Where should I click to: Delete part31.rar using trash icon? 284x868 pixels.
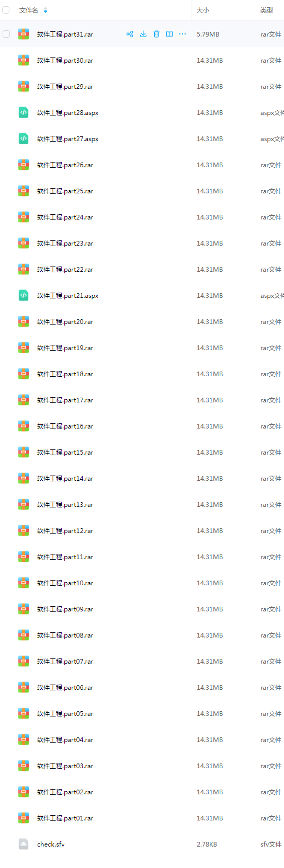(156, 34)
